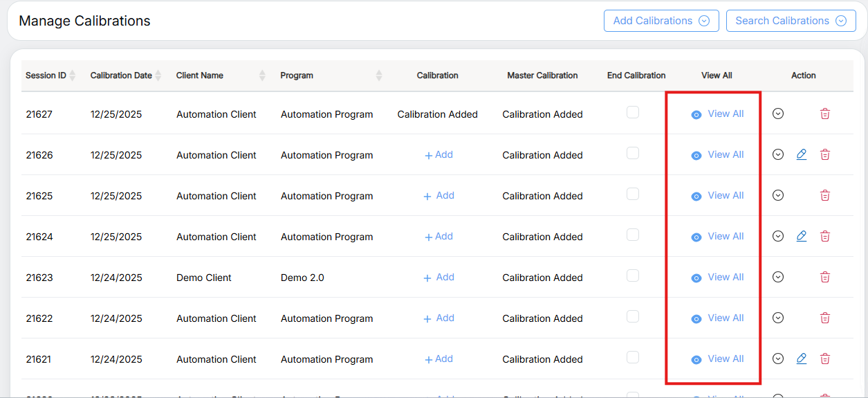This screenshot has width=868, height=398.
Task: Tick End Calibration checkbox for session 21624
Action: point(633,235)
